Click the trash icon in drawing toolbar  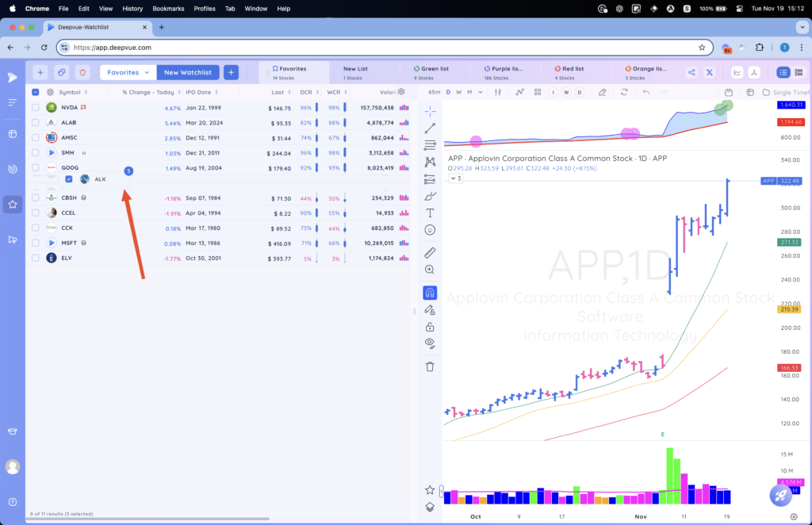430,366
